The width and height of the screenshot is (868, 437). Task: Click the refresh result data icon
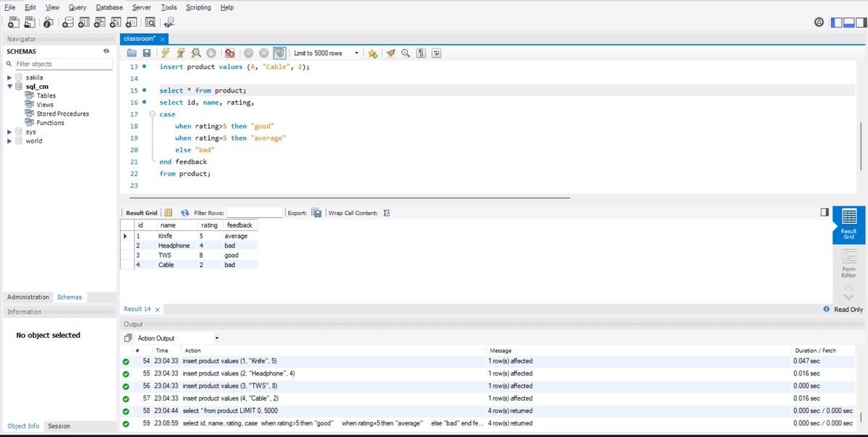coord(185,213)
